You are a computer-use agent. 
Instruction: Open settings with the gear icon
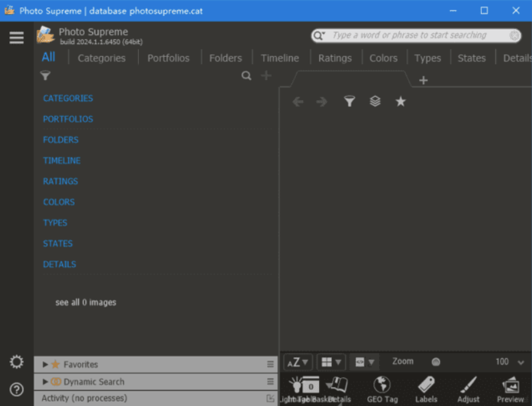16,362
